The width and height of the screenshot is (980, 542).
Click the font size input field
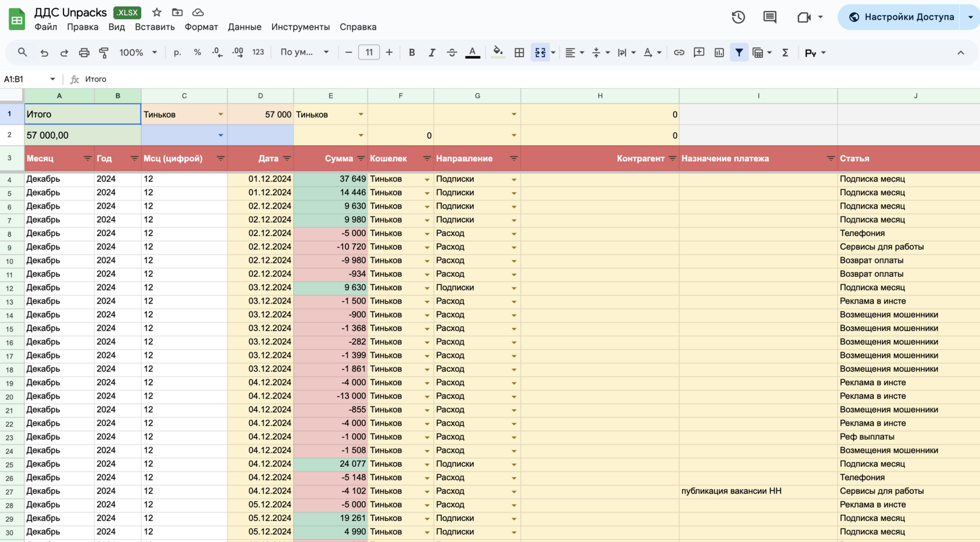pyautogui.click(x=369, y=52)
